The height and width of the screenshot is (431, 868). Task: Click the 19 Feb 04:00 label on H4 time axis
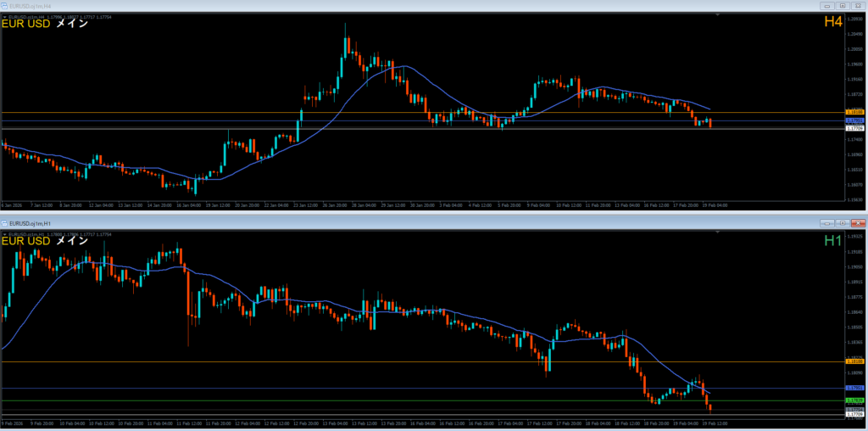pos(715,205)
